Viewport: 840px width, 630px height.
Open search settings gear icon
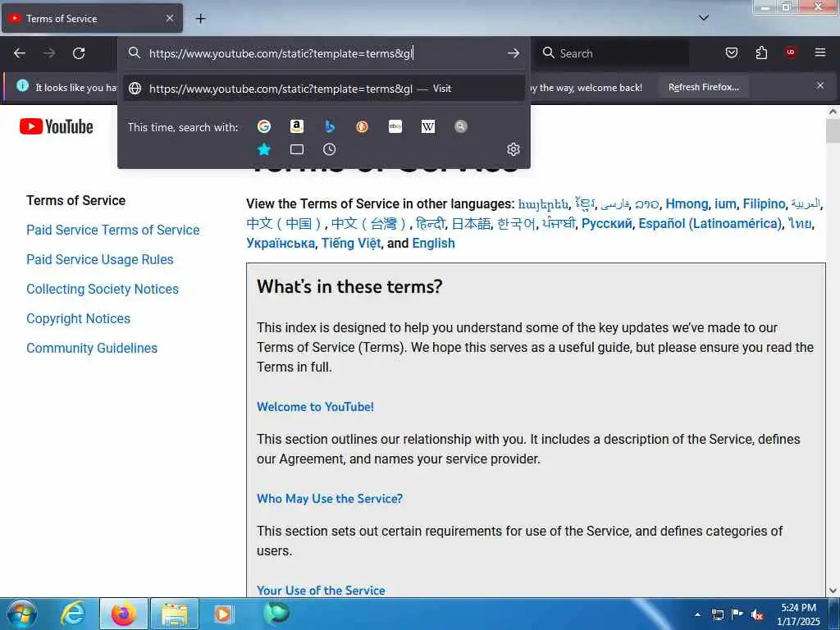click(x=514, y=149)
